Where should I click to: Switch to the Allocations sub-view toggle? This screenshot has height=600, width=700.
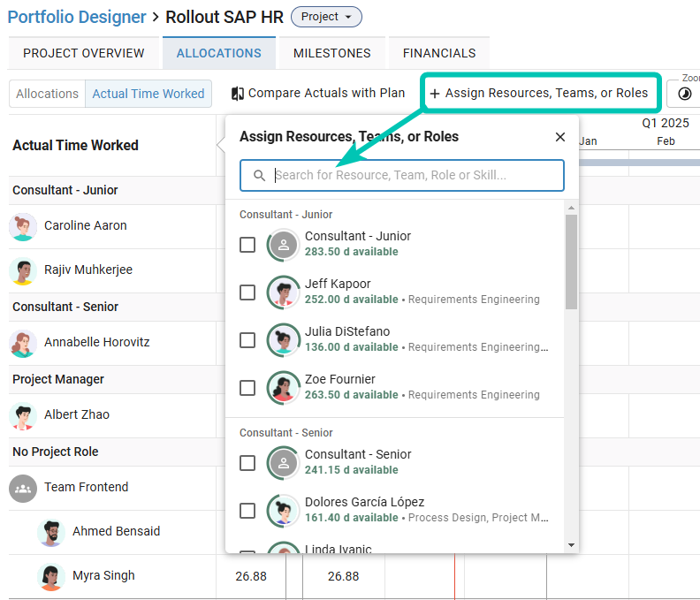click(x=48, y=94)
